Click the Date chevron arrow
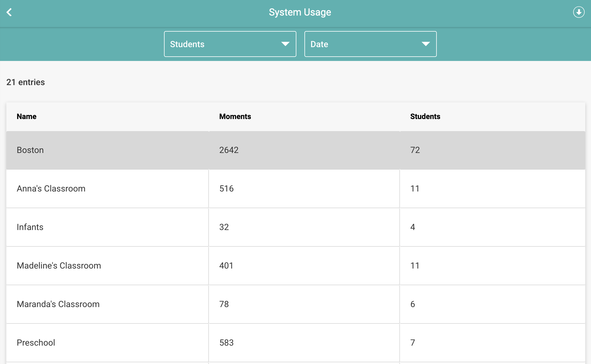 [425, 44]
